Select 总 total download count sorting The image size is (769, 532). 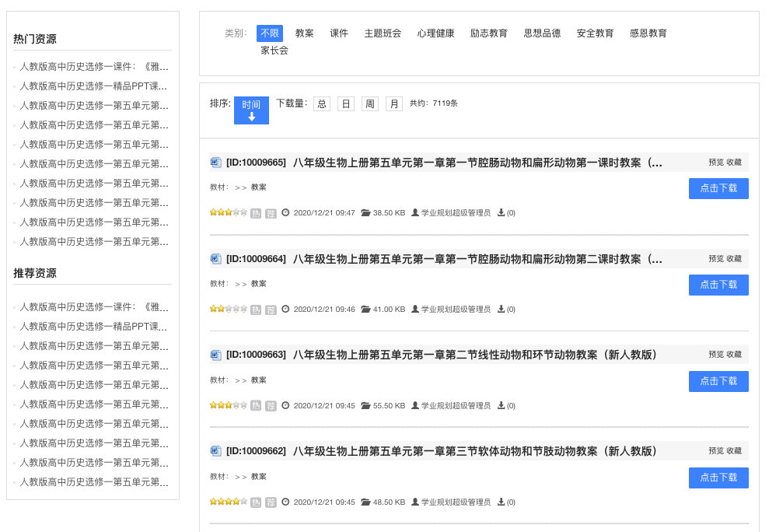[x=322, y=103]
